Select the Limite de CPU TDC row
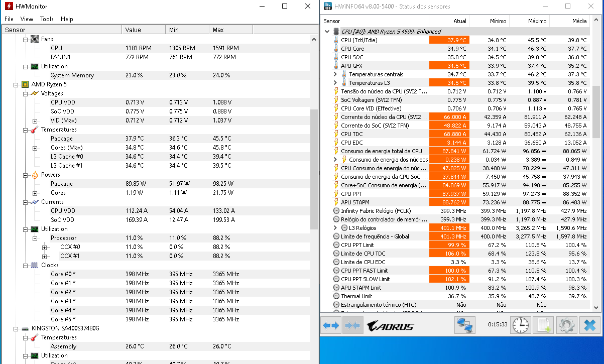 coord(456,254)
